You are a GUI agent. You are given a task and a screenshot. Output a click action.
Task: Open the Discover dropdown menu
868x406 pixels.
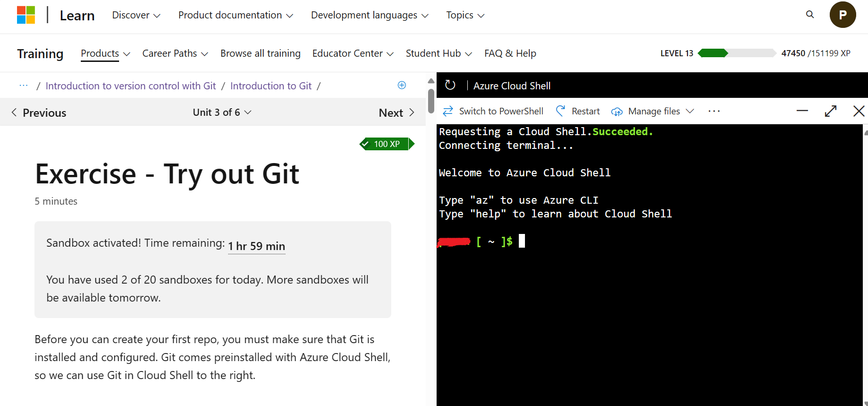coord(136,15)
